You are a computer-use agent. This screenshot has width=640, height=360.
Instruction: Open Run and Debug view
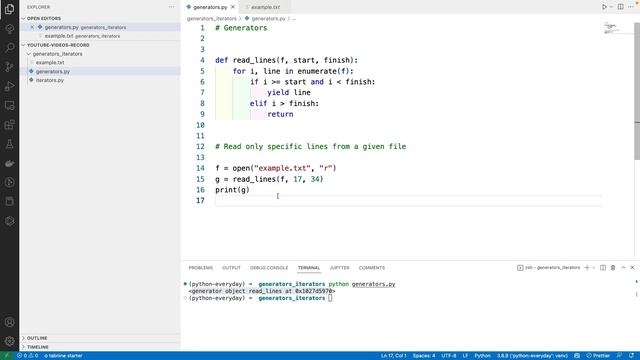[9, 86]
